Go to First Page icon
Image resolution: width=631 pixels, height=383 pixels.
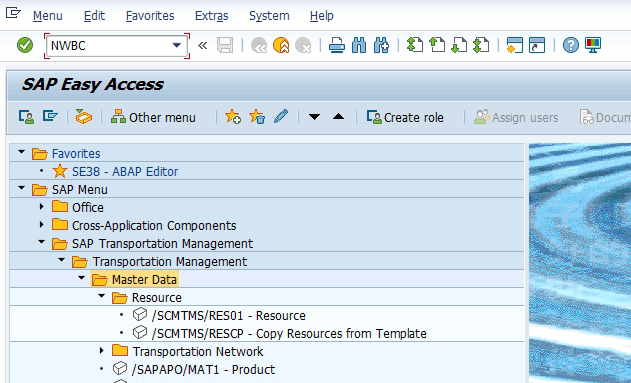pos(415,45)
